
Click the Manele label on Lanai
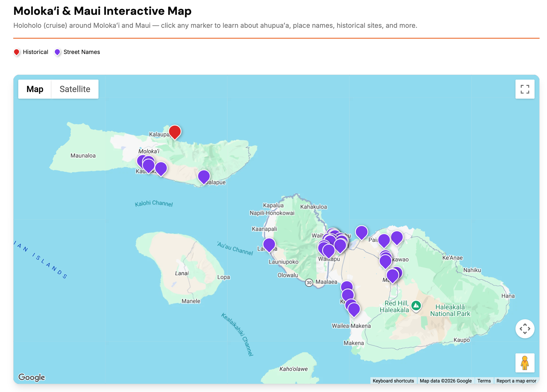[x=191, y=301]
